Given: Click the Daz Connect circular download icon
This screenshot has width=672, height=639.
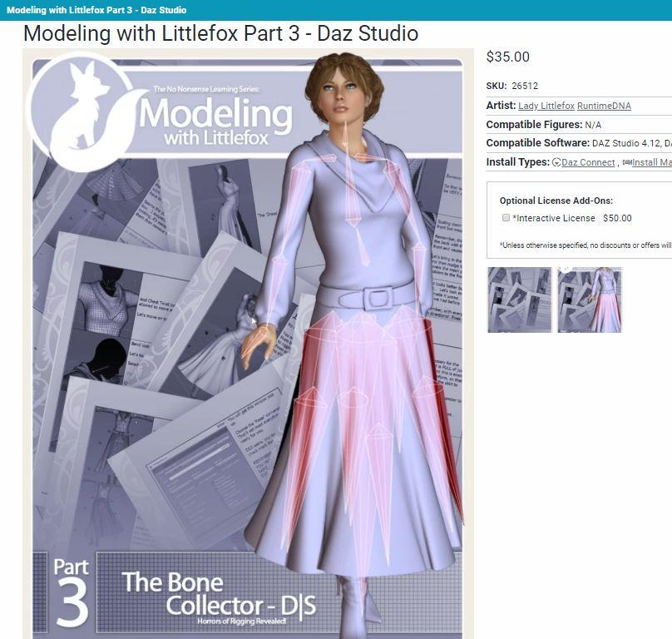Looking at the screenshot, I should (556, 162).
